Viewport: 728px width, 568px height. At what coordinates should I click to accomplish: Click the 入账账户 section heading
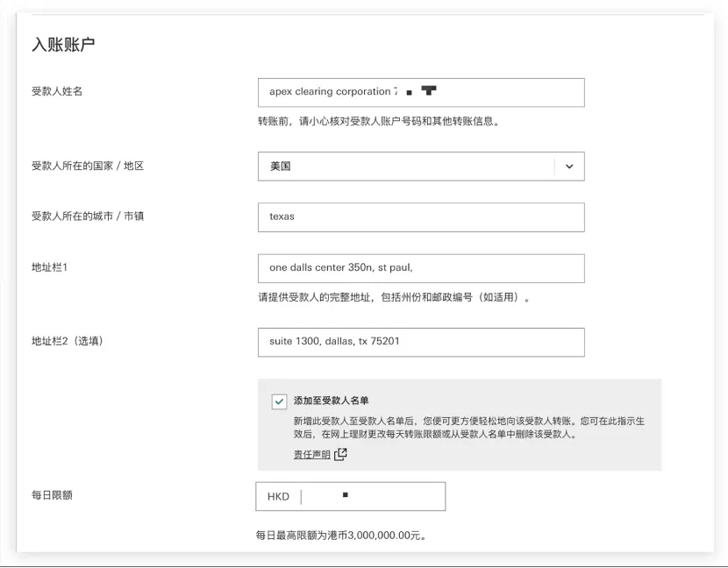(x=63, y=45)
